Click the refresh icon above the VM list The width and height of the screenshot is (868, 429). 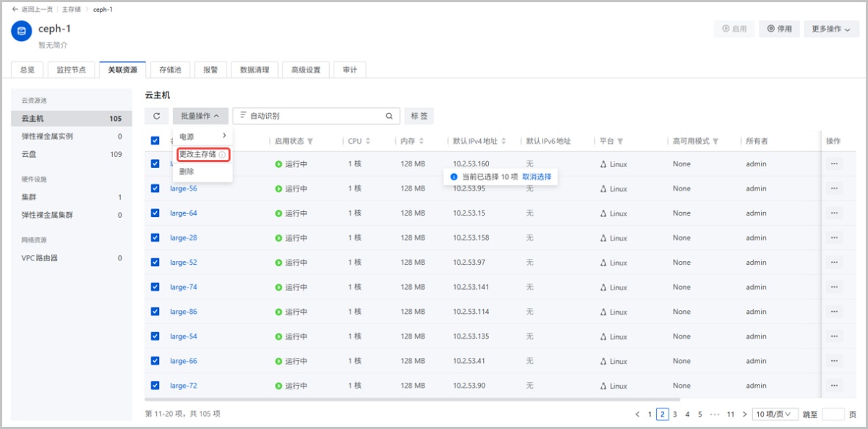click(156, 115)
